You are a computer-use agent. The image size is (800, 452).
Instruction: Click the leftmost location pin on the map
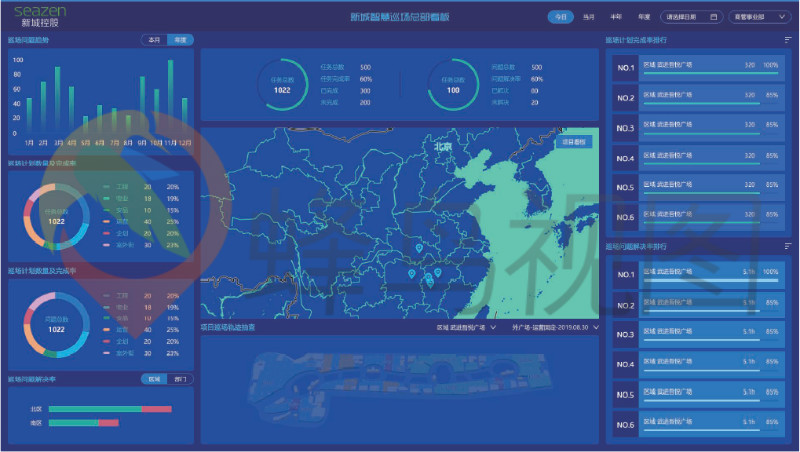(x=411, y=273)
